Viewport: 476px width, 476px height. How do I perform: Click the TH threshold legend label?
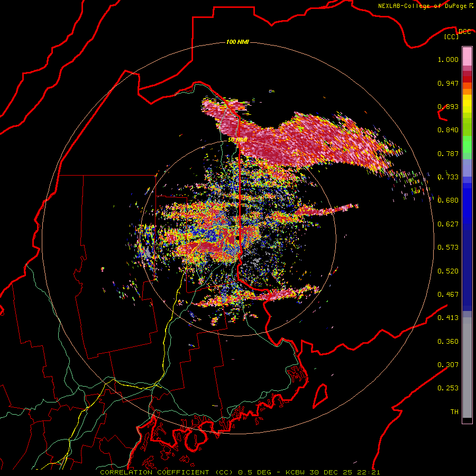454,412
